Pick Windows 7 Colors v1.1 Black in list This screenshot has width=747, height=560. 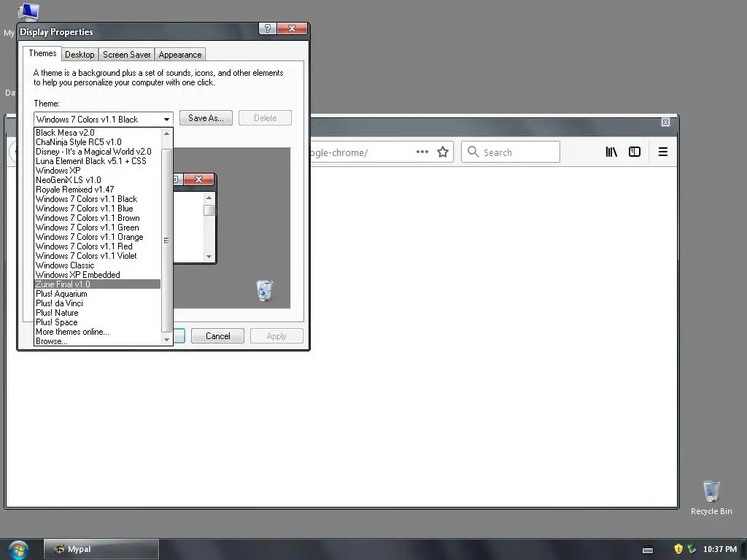point(98,199)
